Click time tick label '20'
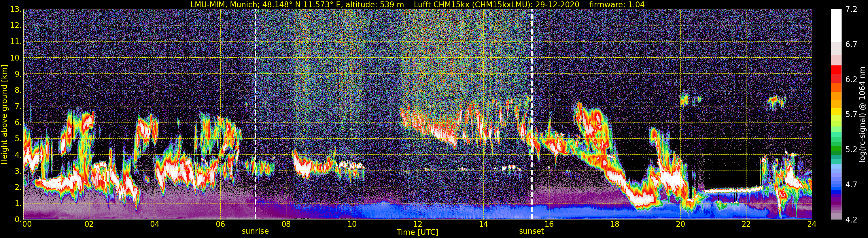Screen dimensions: 868x238 [680, 224]
